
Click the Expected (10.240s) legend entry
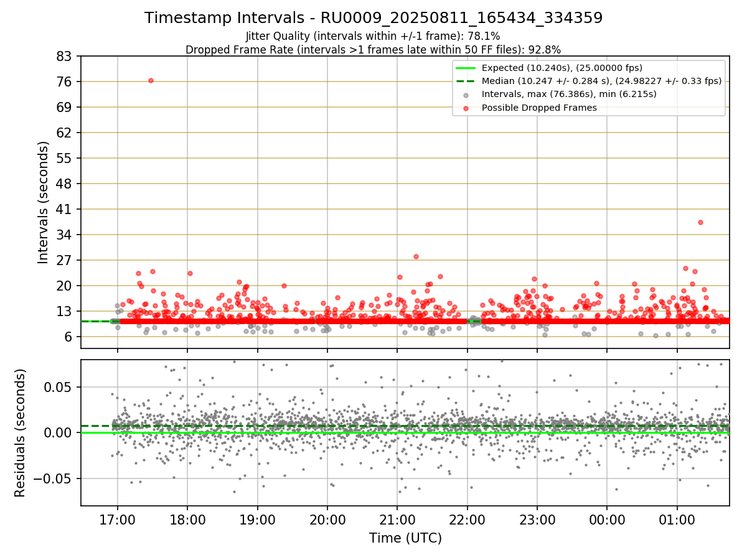coord(562,68)
